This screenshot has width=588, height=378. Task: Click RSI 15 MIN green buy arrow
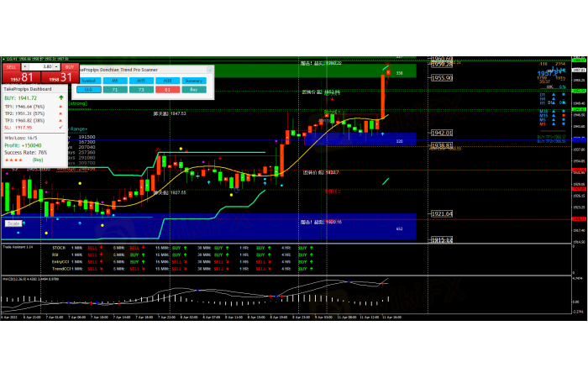click(185, 255)
